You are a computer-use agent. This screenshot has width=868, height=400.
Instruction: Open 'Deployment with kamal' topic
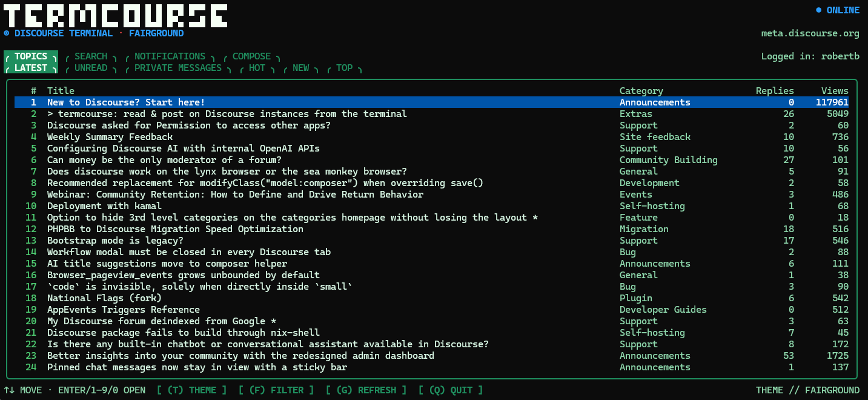coord(431,206)
